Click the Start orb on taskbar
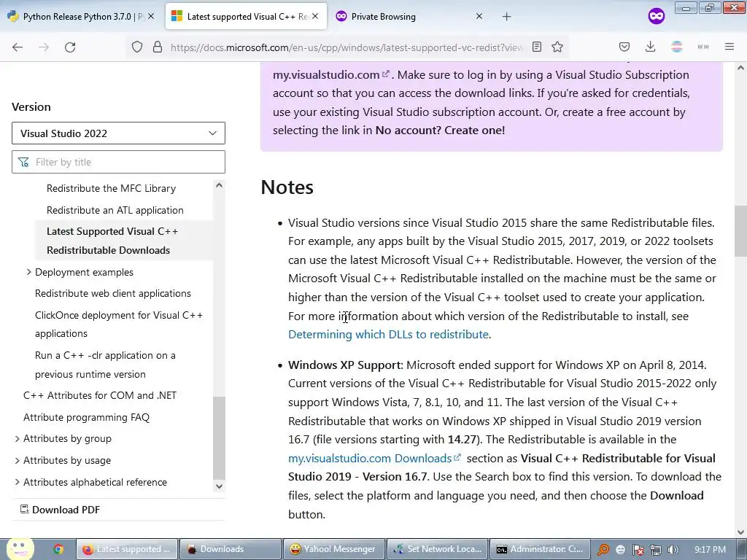The width and height of the screenshot is (747, 560). (19, 549)
